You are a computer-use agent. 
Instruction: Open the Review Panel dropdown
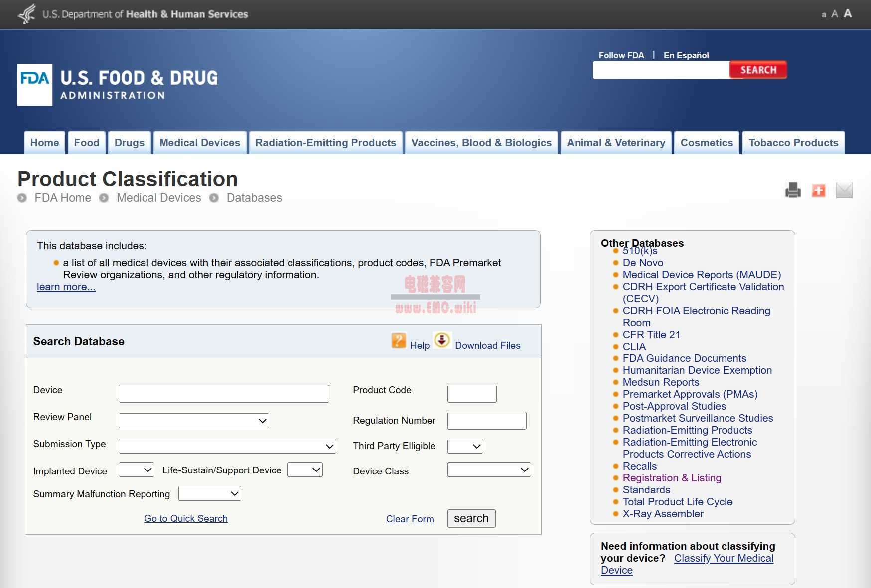point(194,421)
